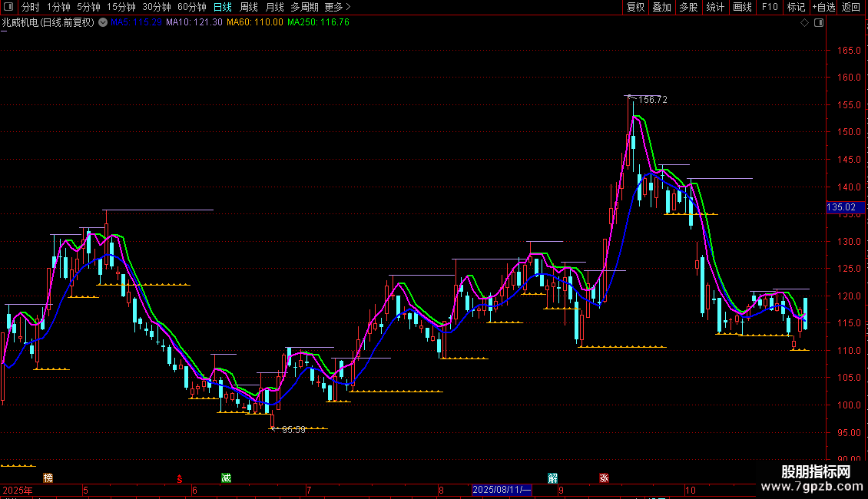The height and width of the screenshot is (499, 868).
Task: Click the MA10: 121.30 indicator label
Action: (194, 23)
